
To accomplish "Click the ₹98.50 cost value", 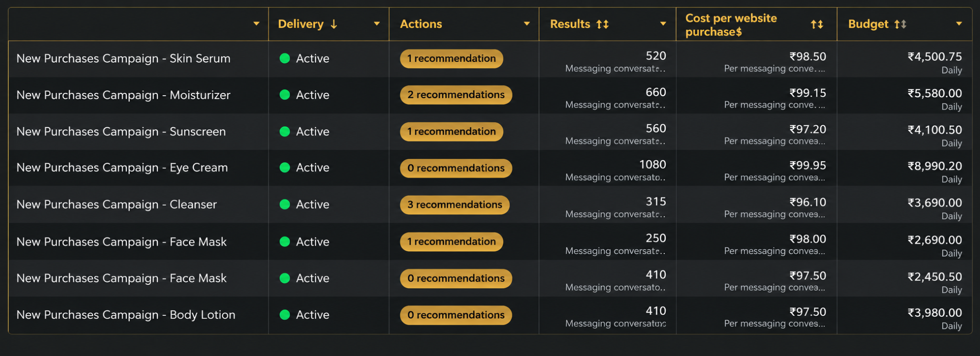I will point(808,56).
